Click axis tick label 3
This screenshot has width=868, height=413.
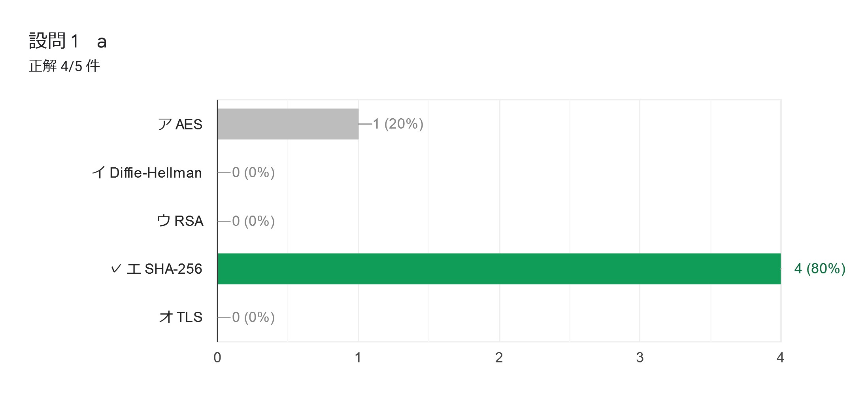(x=640, y=358)
